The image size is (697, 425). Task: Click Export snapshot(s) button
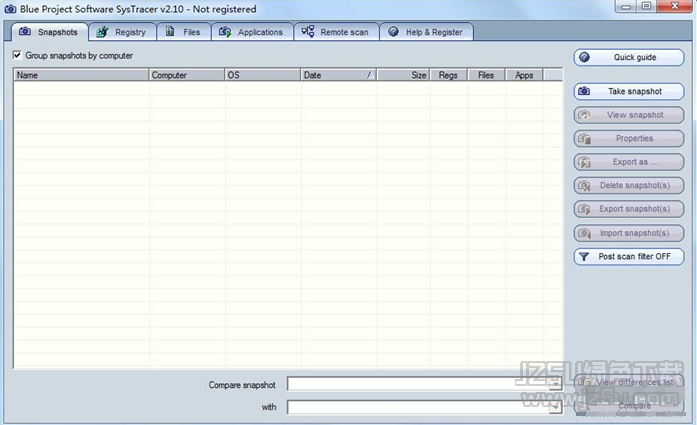[x=629, y=209]
